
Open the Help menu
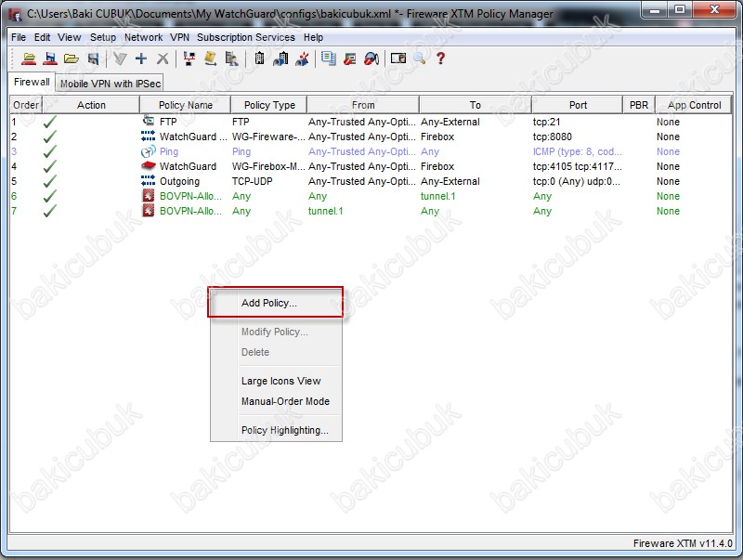tap(313, 37)
